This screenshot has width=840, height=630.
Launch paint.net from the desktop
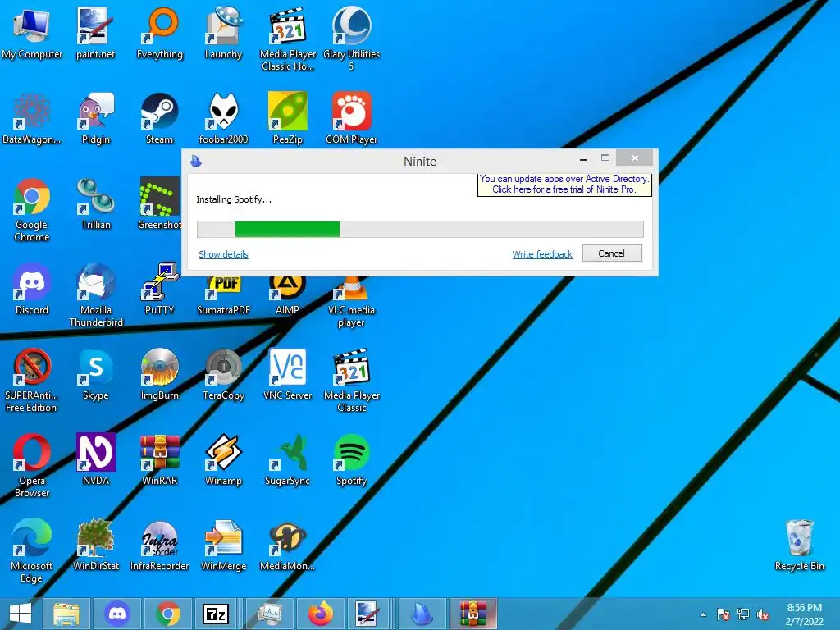(x=95, y=33)
